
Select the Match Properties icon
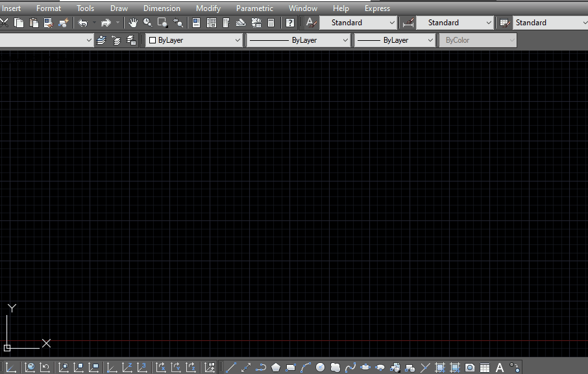tap(49, 23)
